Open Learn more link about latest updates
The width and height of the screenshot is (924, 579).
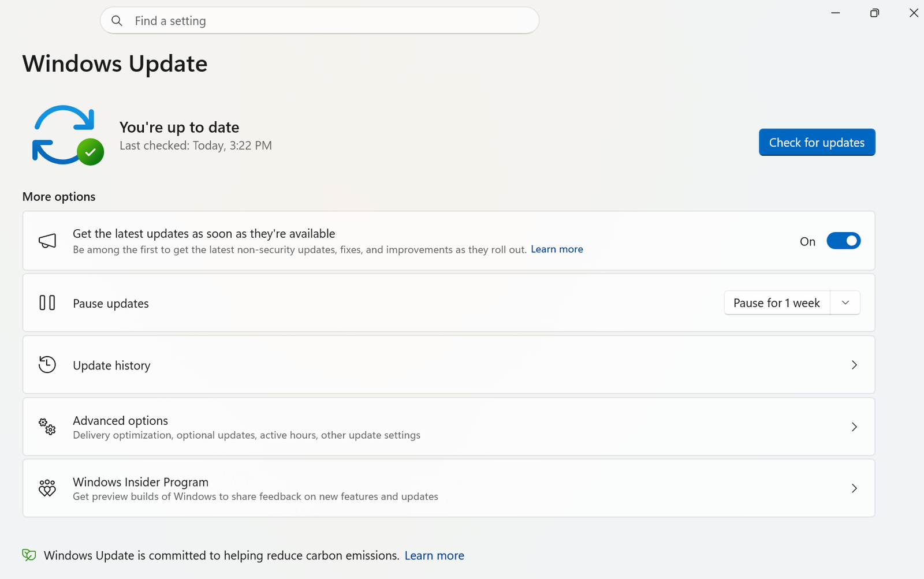(x=557, y=249)
